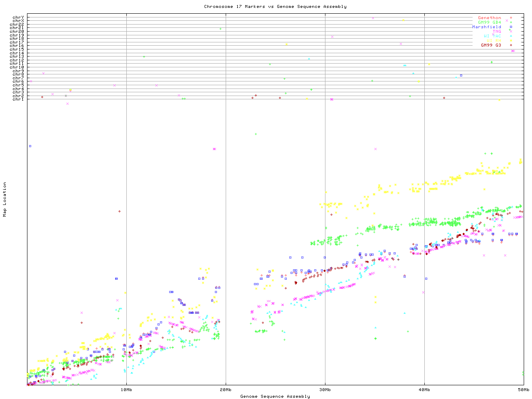The height and width of the screenshot is (399, 532).
Task: Click the chart title Chromosome 17 Markers
Action: coord(275,7)
